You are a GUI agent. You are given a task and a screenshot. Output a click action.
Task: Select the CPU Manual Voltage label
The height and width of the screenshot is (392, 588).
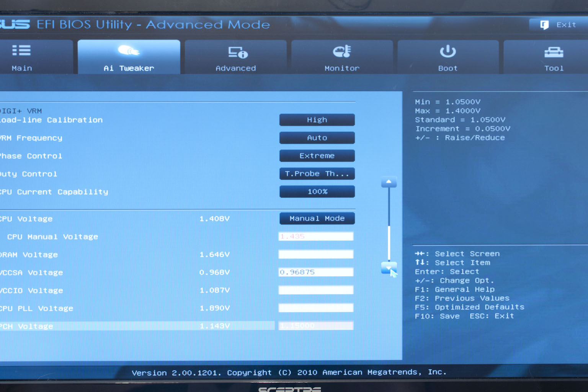[52, 237]
